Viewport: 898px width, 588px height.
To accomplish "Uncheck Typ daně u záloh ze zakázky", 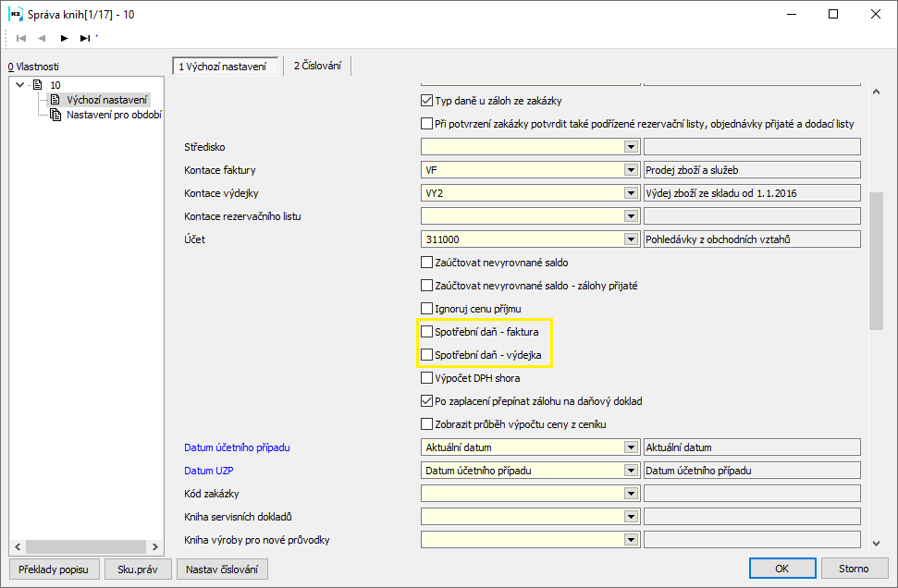I will click(x=426, y=101).
